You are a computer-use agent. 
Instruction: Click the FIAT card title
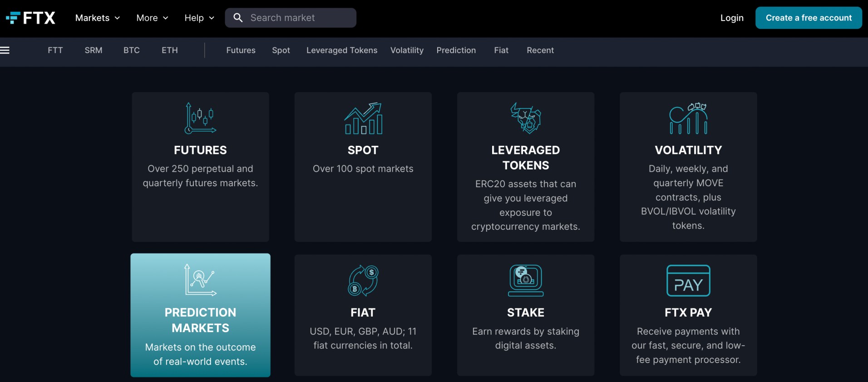[x=363, y=313]
